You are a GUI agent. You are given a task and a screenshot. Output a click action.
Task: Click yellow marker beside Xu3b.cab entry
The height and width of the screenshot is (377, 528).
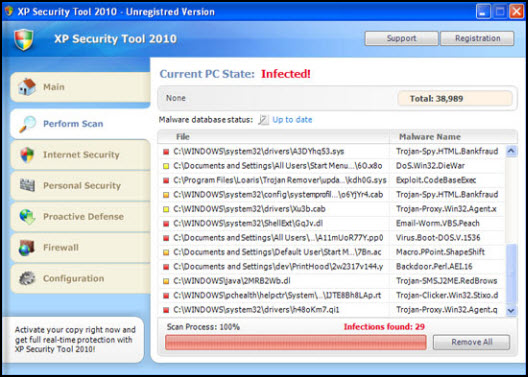166,209
